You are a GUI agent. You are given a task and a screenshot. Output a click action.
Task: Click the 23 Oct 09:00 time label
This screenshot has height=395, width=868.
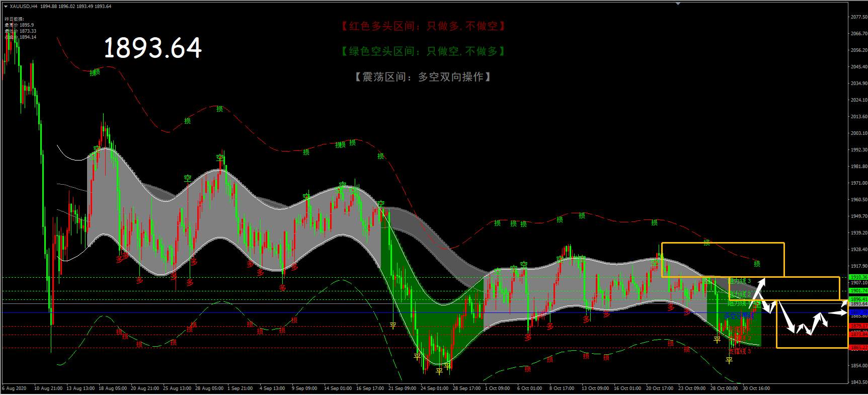click(692, 388)
